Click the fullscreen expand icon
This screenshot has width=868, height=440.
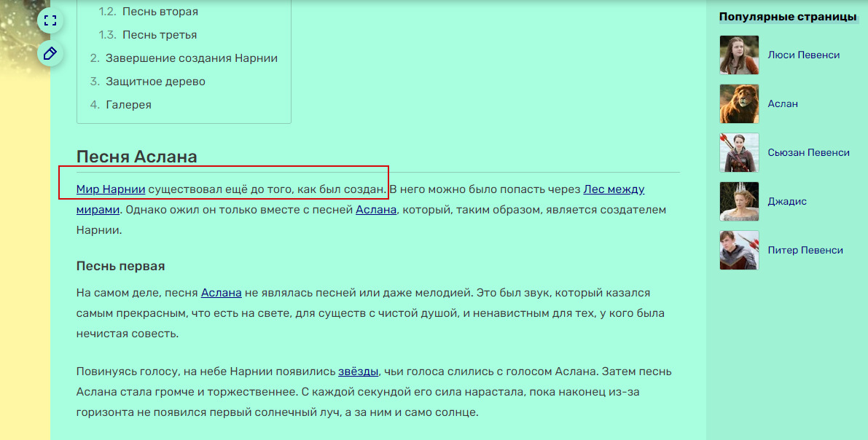pos(50,20)
